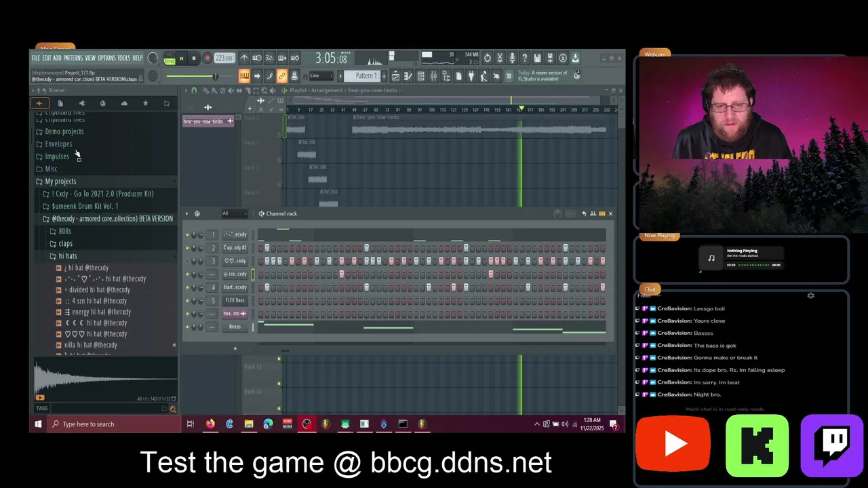Viewport: 868px width, 488px height.
Task: Click the sample waveform preview
Action: (x=104, y=380)
